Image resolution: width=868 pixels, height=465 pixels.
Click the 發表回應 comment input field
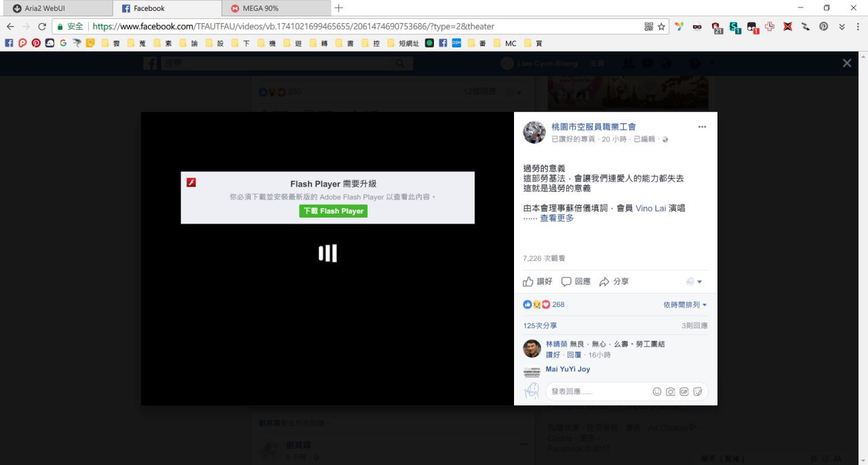pyautogui.click(x=597, y=392)
